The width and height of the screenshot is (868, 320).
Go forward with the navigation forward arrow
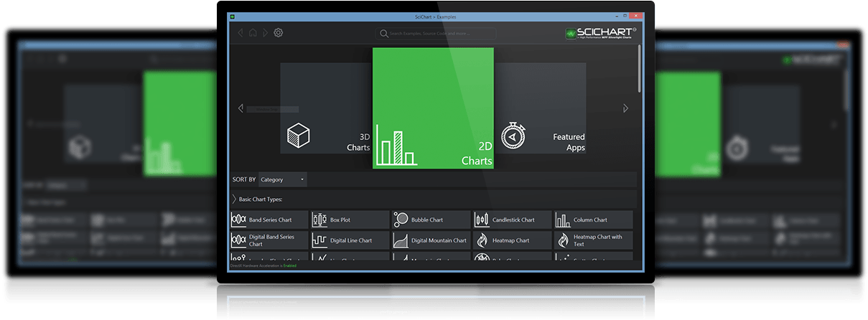click(265, 33)
